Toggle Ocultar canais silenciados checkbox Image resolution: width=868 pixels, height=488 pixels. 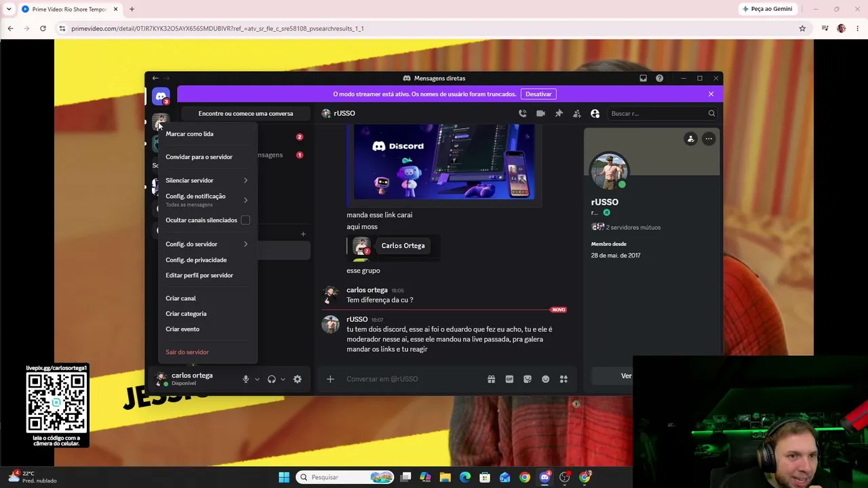[245, 220]
